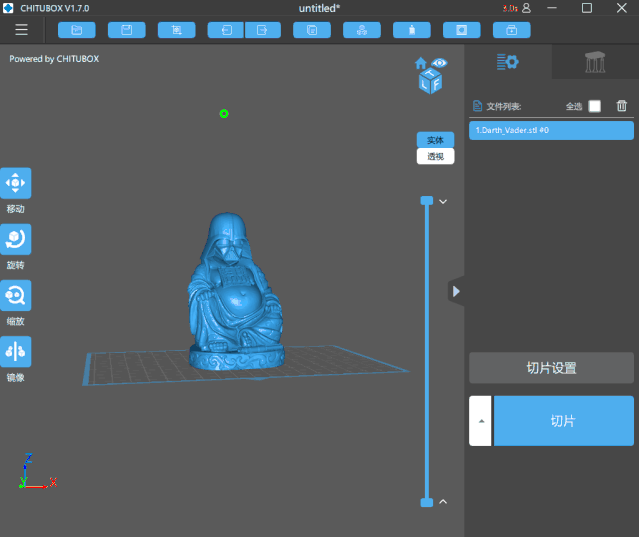This screenshot has height=537, width=639.
Task: Click the save project toolbar icon
Action: 127,30
